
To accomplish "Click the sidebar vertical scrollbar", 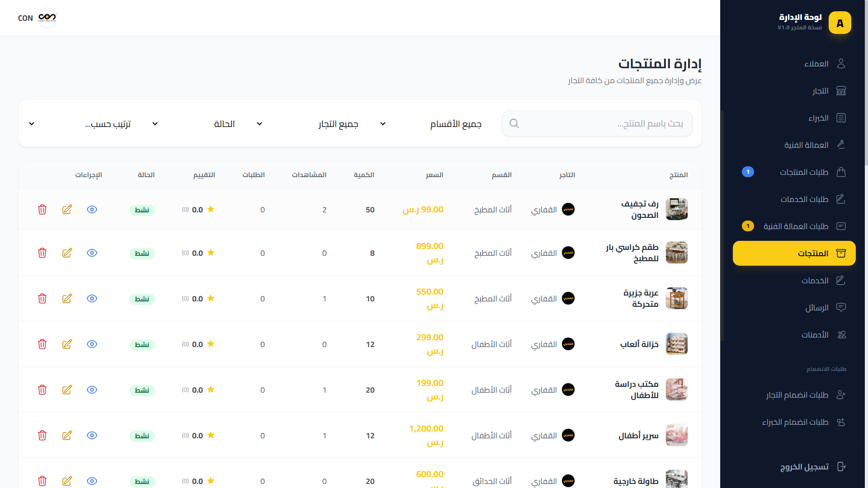I will (722, 226).
